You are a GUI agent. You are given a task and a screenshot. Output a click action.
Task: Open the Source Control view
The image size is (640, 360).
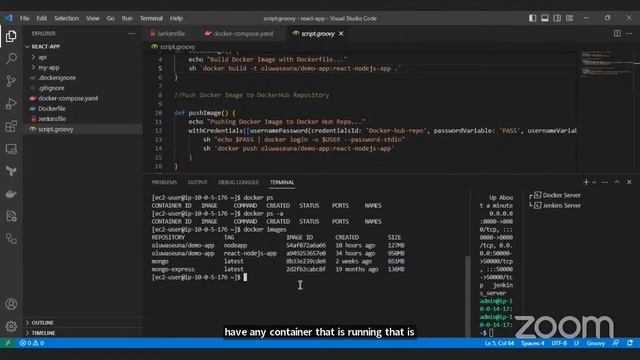pyautogui.click(x=11, y=81)
